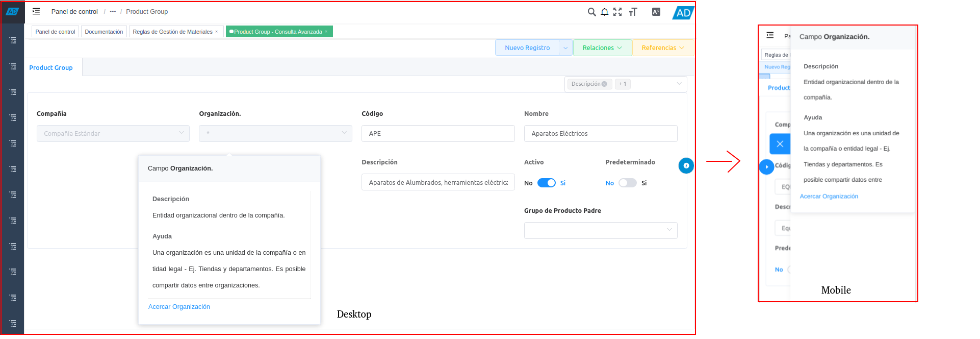
Task: Open the arrow next to Nuevo Registro
Action: pos(565,48)
